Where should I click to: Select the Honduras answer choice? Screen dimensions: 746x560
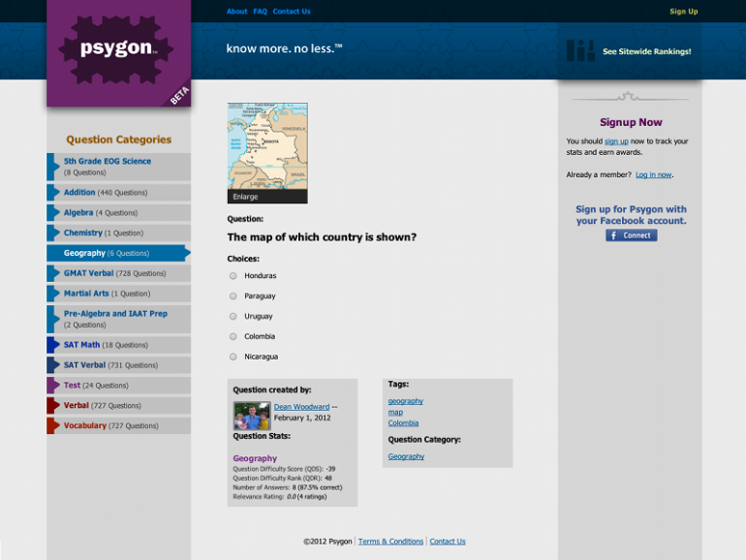click(x=233, y=276)
